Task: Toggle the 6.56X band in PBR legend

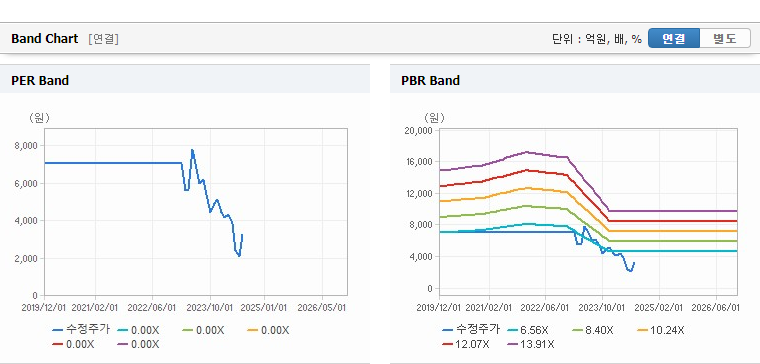Action: pos(528,330)
